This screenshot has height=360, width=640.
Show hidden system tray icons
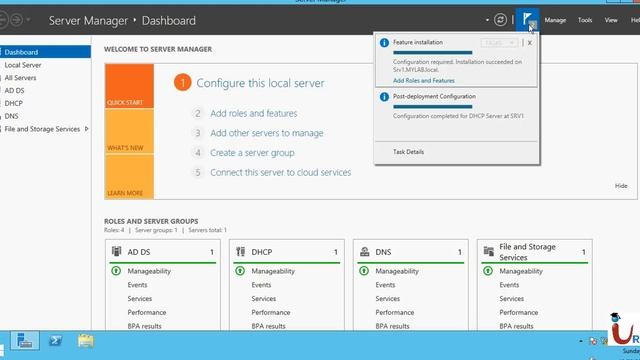(581, 341)
